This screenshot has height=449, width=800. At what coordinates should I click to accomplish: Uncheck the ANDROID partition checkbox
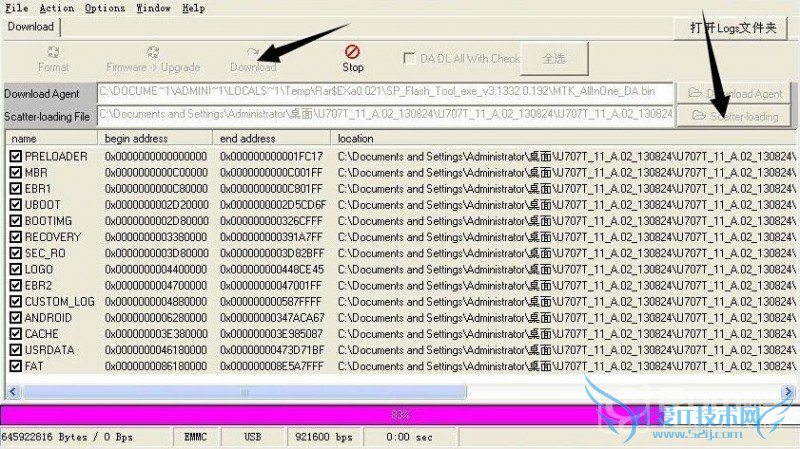click(x=15, y=317)
